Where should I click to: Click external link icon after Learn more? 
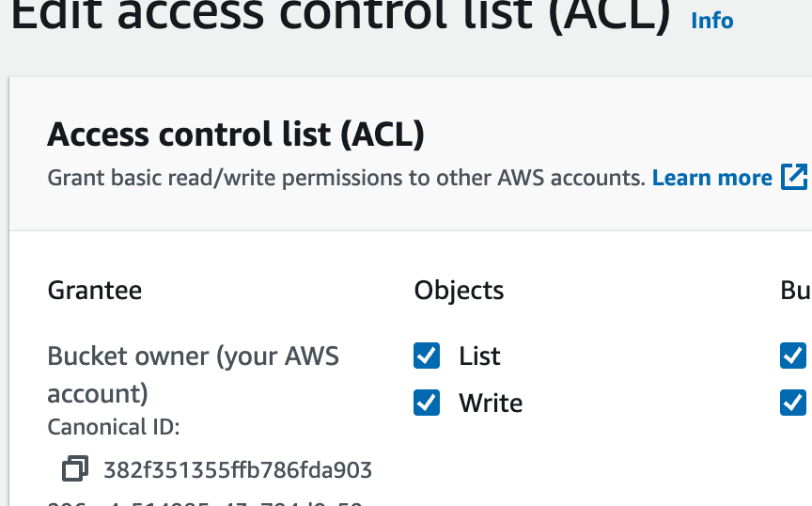point(795,178)
